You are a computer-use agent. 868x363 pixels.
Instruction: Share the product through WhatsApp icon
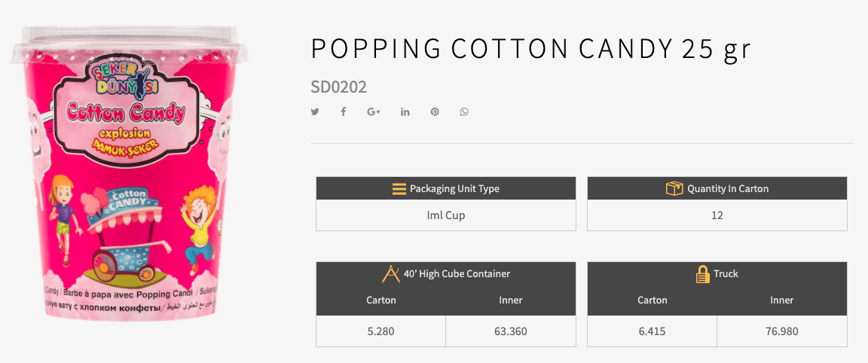coord(464,111)
